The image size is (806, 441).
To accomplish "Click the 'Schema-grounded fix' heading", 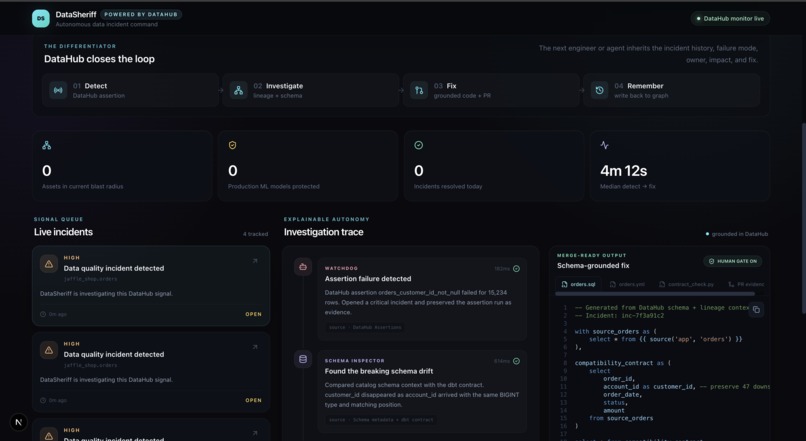I will click(x=593, y=266).
